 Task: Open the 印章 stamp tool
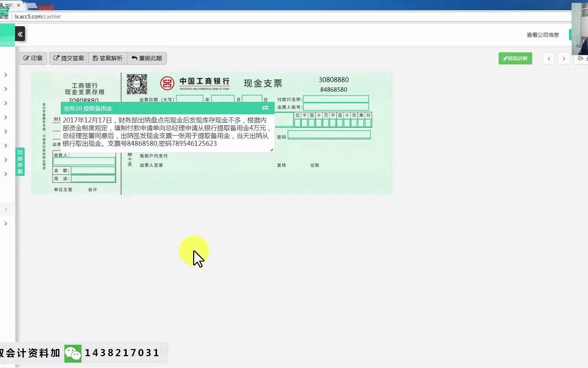click(33, 58)
